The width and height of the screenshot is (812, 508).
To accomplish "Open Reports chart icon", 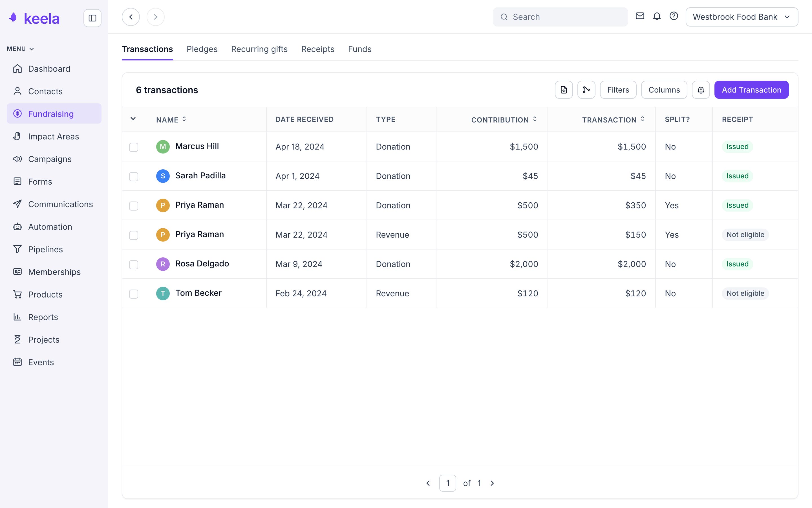I will pos(17,317).
